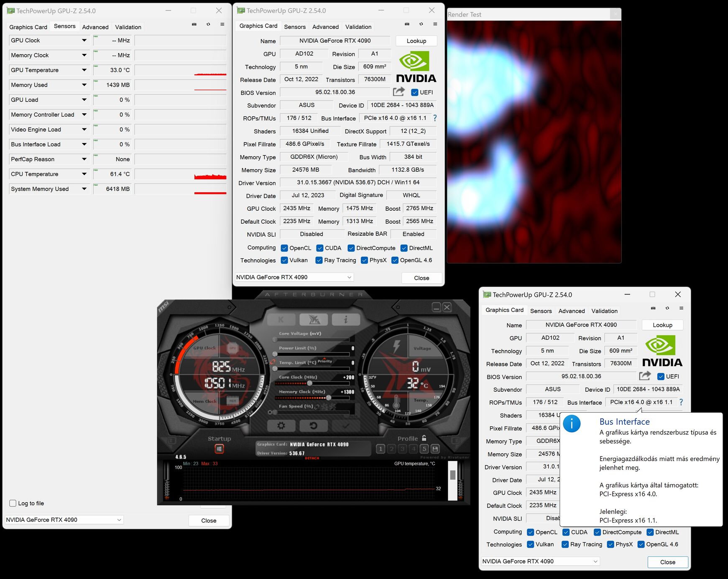Open the PerfCap Reason sensor dropdown arrow
This screenshot has height=579, width=728.
click(84, 159)
